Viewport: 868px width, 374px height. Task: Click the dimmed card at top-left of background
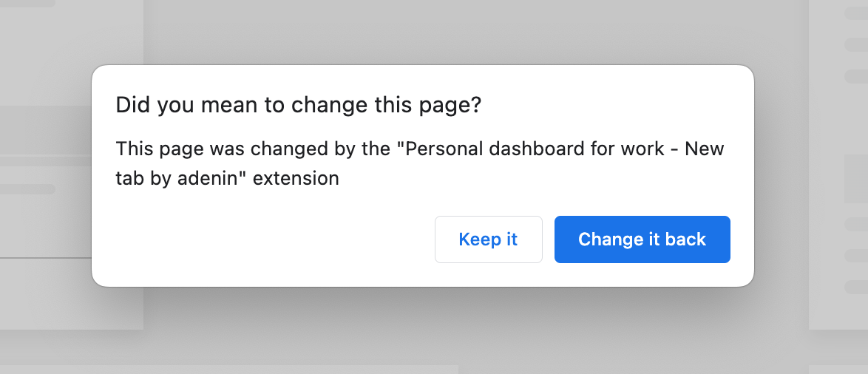coord(72,52)
